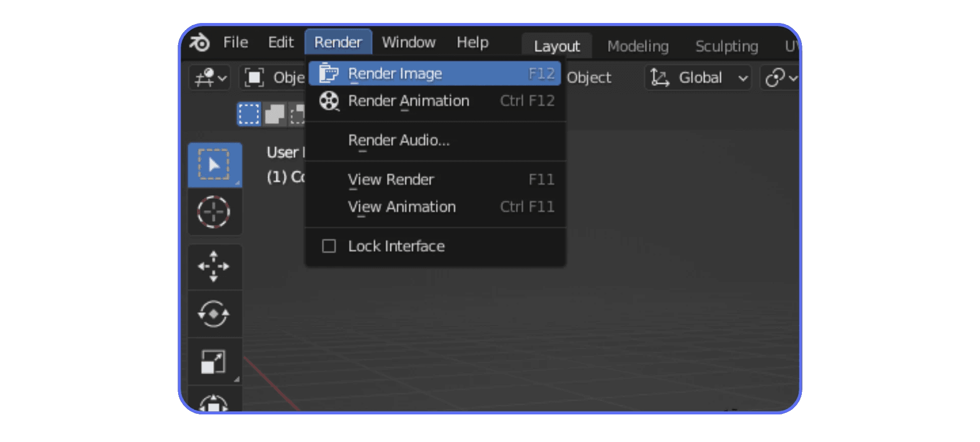Click the F12 shortcut label
This screenshot has width=980, height=442.
pyautogui.click(x=542, y=74)
